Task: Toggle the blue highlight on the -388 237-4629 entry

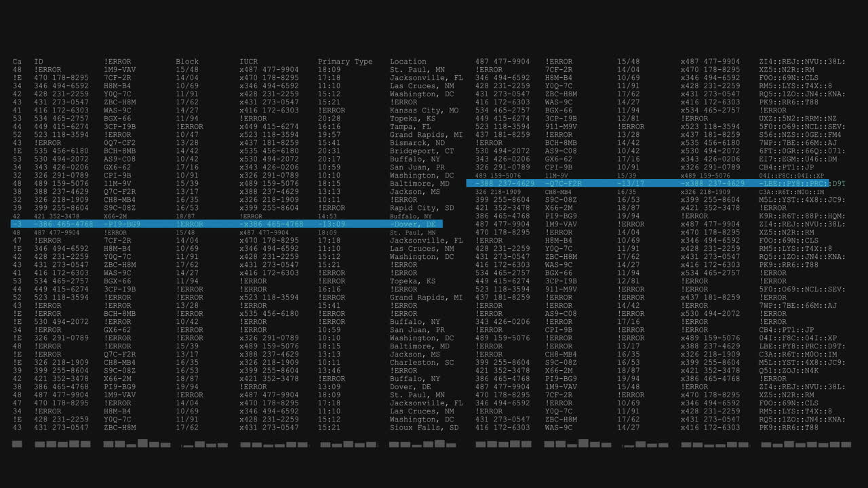Action: 500,183
